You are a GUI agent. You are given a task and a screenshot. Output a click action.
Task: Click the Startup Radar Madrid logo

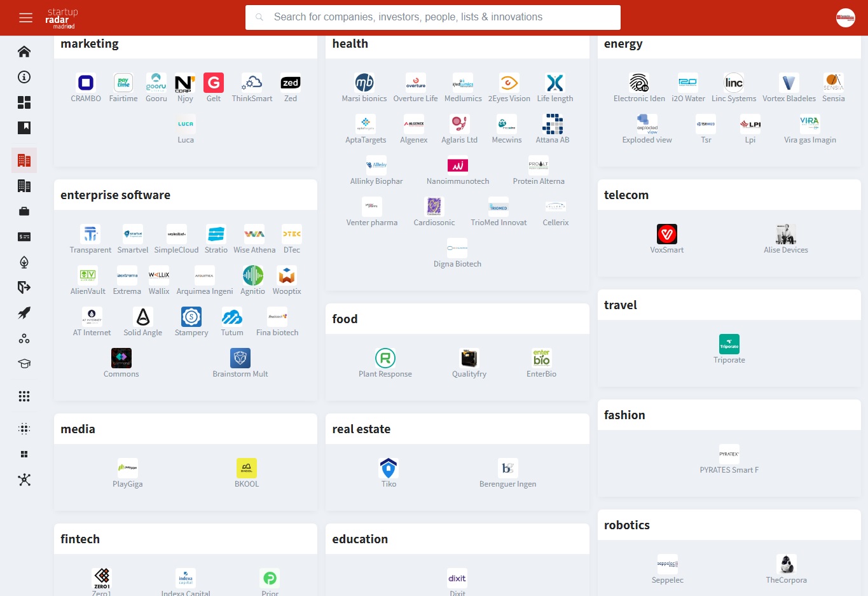(62, 18)
